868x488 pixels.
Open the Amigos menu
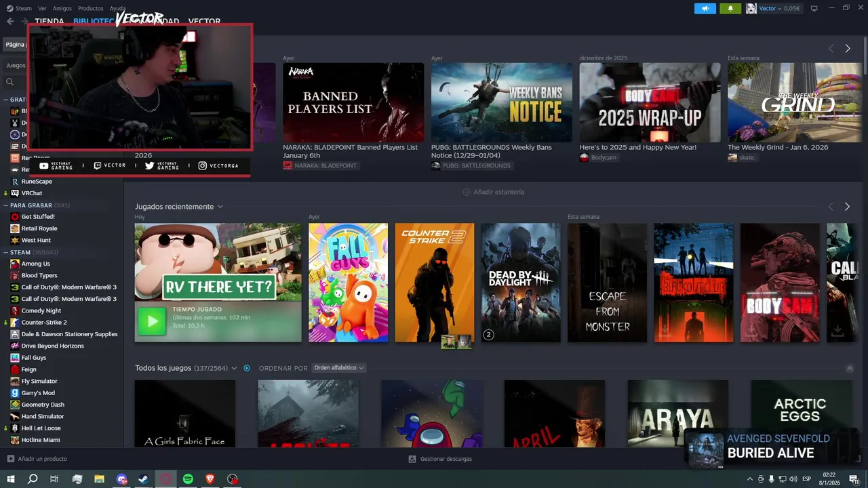62,8
